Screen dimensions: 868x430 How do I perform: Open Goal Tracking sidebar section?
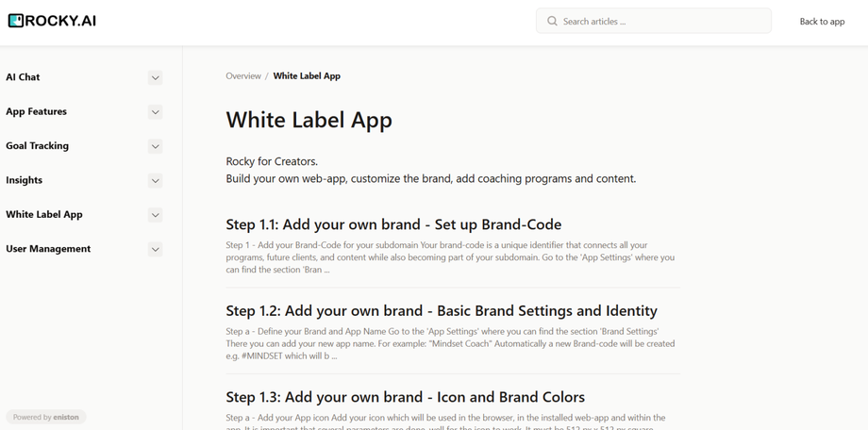[37, 145]
